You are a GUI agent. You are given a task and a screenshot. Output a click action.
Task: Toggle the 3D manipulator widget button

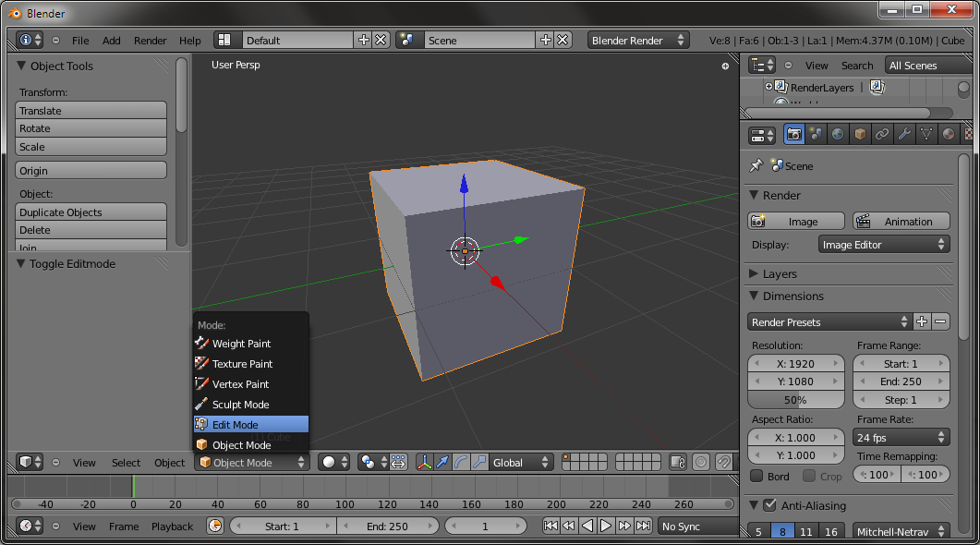coord(424,462)
